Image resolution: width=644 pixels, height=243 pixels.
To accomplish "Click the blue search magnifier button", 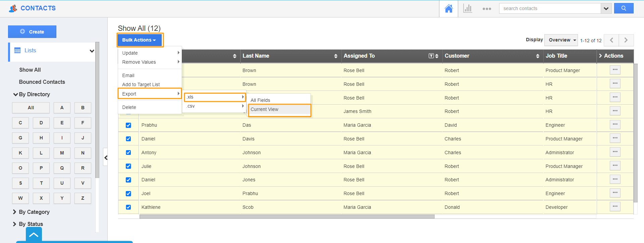I will click(x=624, y=8).
